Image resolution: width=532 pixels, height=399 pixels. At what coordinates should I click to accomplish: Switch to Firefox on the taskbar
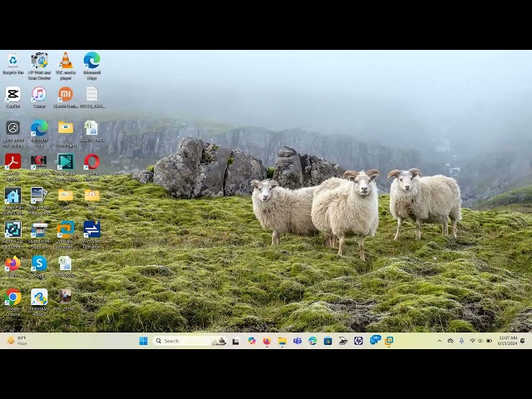[x=267, y=341]
